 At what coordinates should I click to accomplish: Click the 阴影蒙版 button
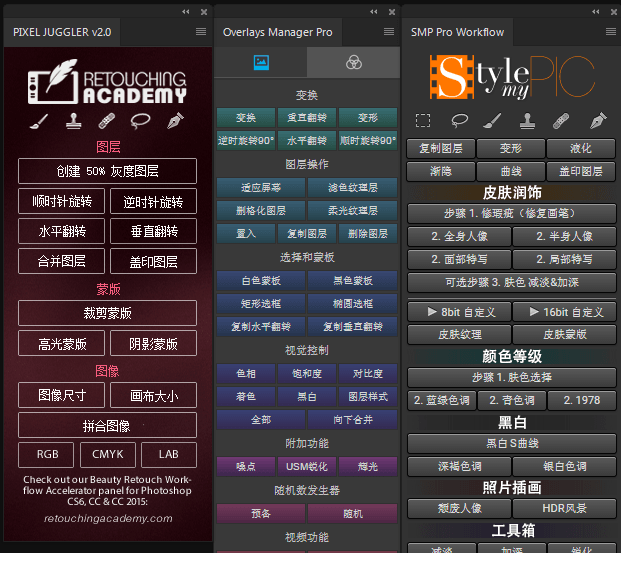(153, 343)
